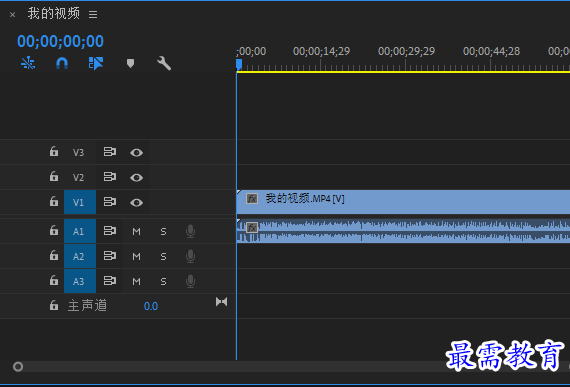
Task: Toggle lock on track A2
Action: [x=54, y=255]
